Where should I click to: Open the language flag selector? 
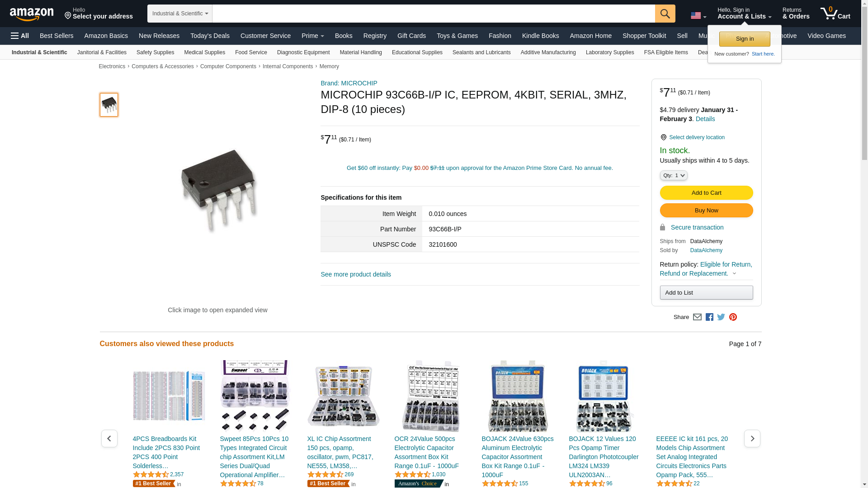point(698,15)
